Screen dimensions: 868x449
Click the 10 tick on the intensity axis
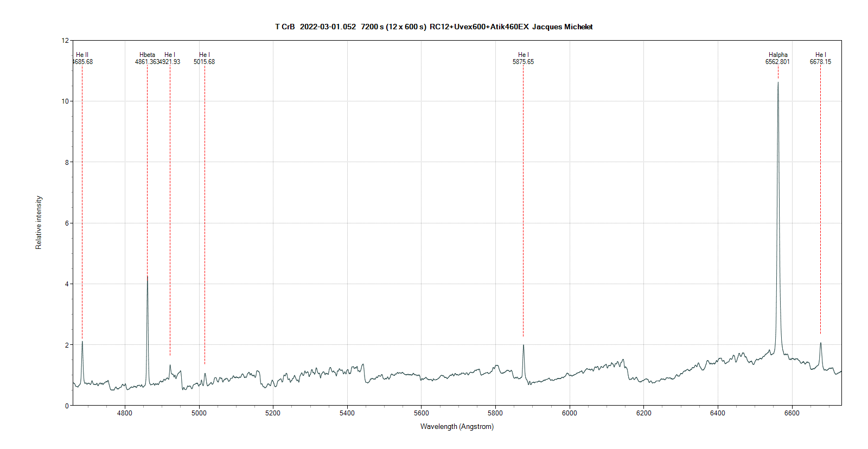click(65, 101)
